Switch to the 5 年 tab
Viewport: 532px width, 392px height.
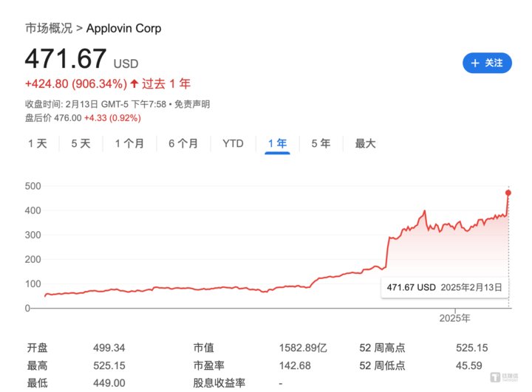coord(321,144)
